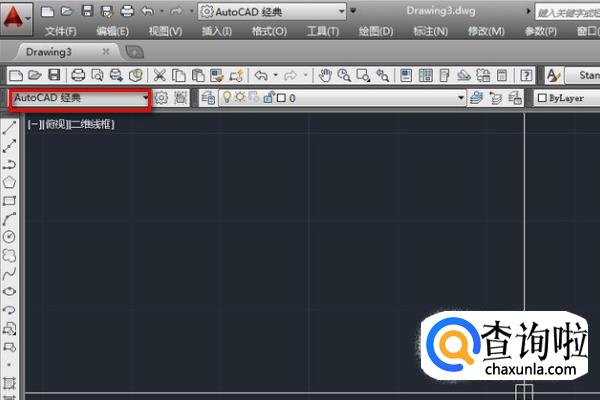Click Open on the standard toolbar

click(x=35, y=75)
